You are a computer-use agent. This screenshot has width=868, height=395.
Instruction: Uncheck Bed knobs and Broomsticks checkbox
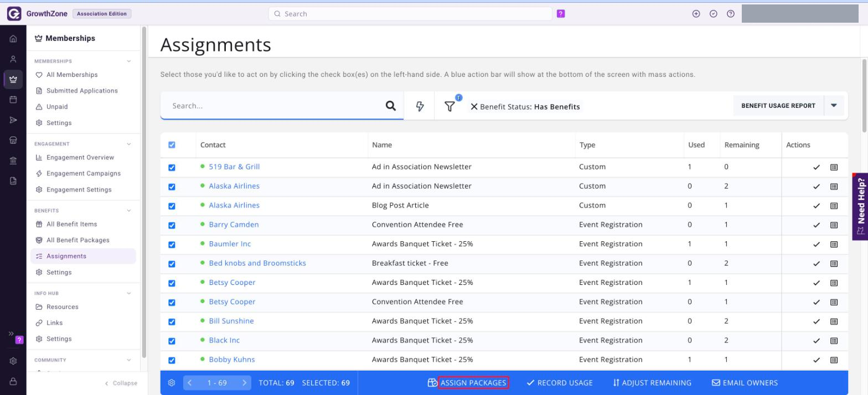click(x=172, y=264)
